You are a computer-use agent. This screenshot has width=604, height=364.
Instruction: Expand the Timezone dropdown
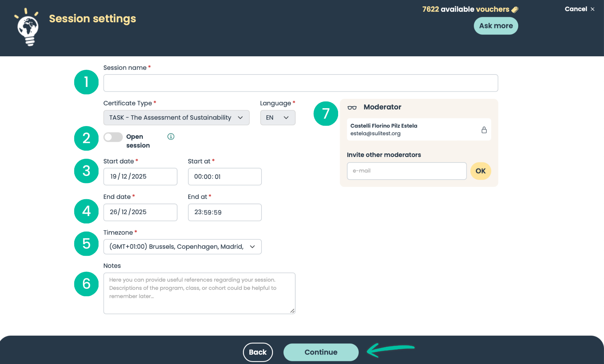pyautogui.click(x=182, y=247)
